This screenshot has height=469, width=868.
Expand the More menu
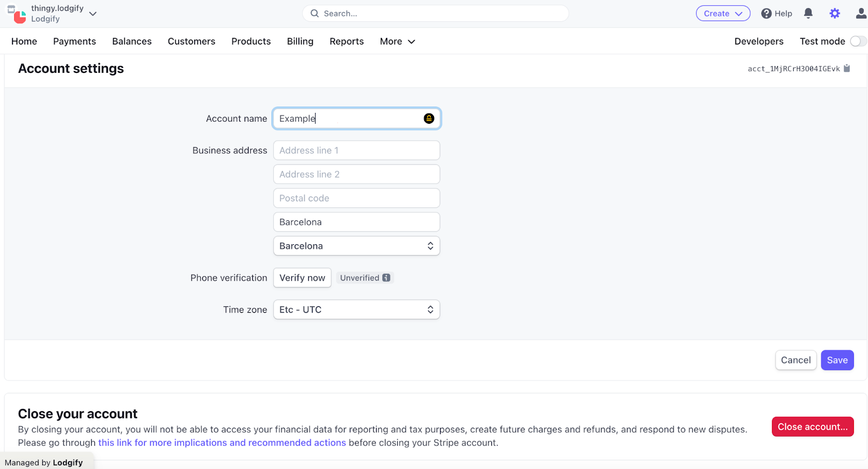tap(397, 41)
